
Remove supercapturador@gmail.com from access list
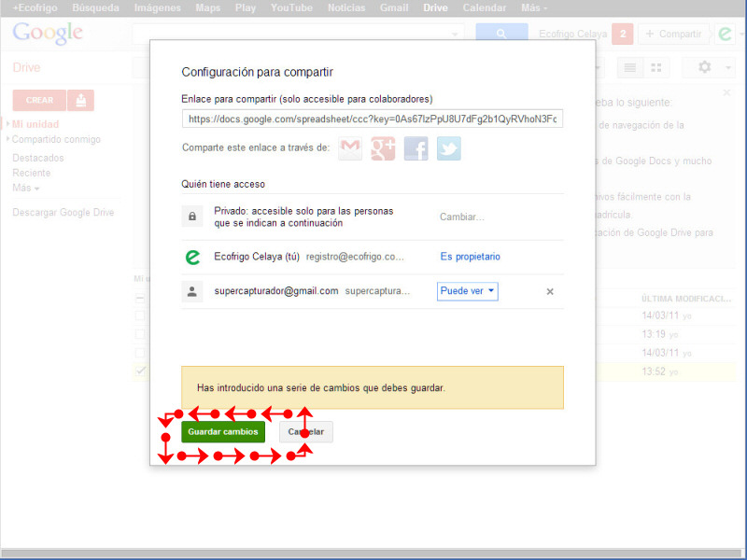(550, 291)
